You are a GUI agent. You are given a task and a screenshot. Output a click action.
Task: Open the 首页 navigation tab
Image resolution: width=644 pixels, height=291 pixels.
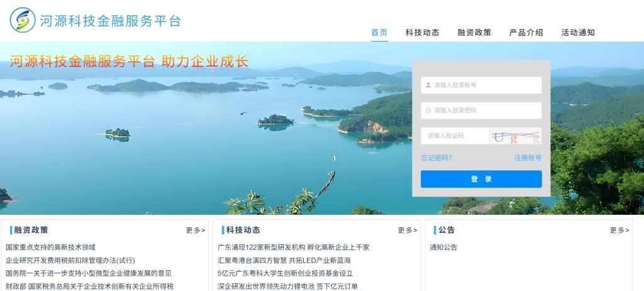click(x=379, y=33)
